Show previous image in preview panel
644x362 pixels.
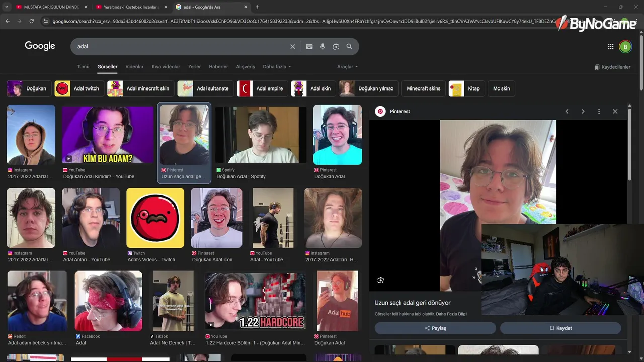[x=567, y=111]
